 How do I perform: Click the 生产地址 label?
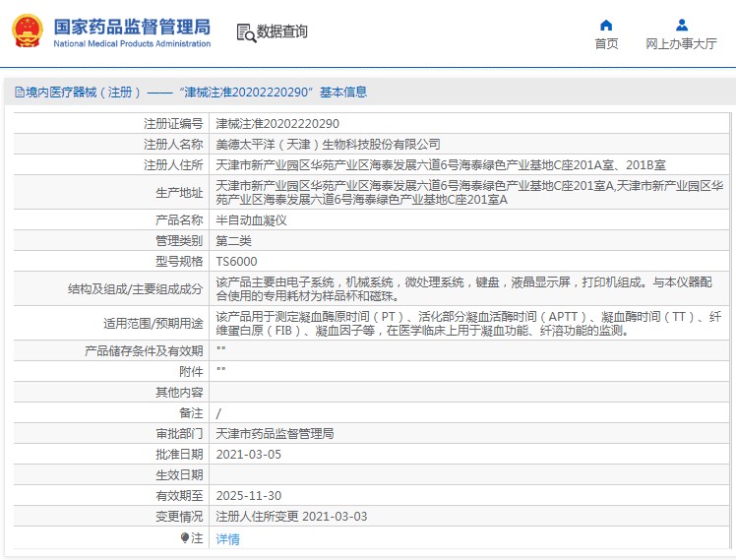(179, 193)
